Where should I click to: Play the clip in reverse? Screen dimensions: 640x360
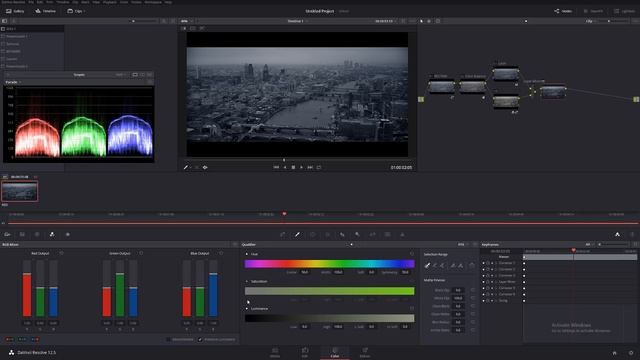click(285, 167)
